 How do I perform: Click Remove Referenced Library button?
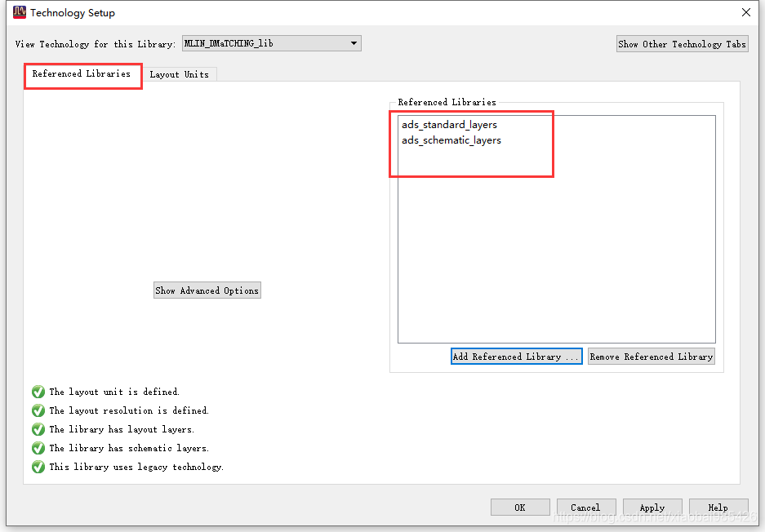[x=652, y=357]
